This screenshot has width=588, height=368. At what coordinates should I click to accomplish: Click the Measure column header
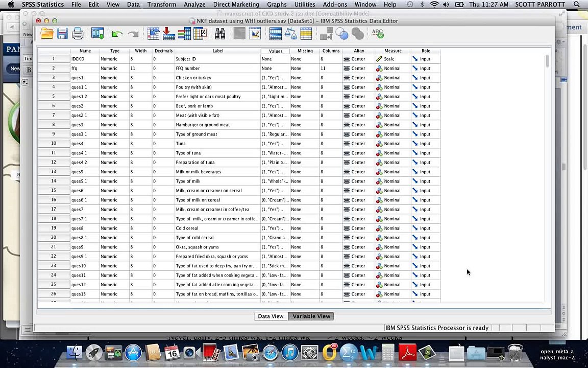click(x=393, y=51)
